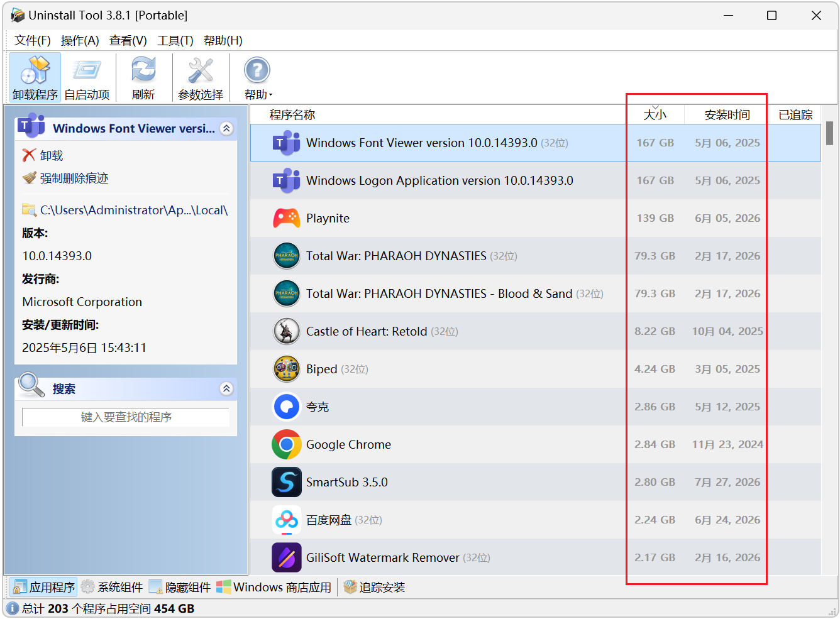
Task: Switch to Windows 商店应用 tab
Action: pyautogui.click(x=274, y=587)
